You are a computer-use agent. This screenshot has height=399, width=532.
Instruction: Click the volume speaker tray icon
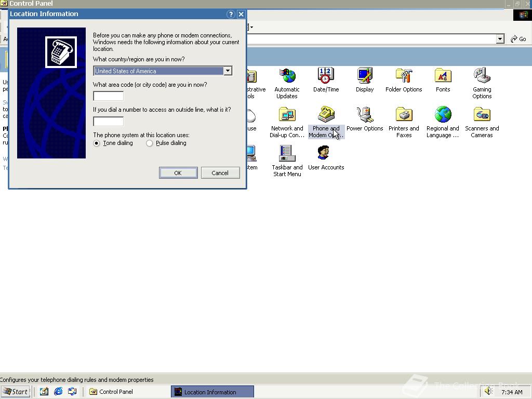(x=488, y=391)
